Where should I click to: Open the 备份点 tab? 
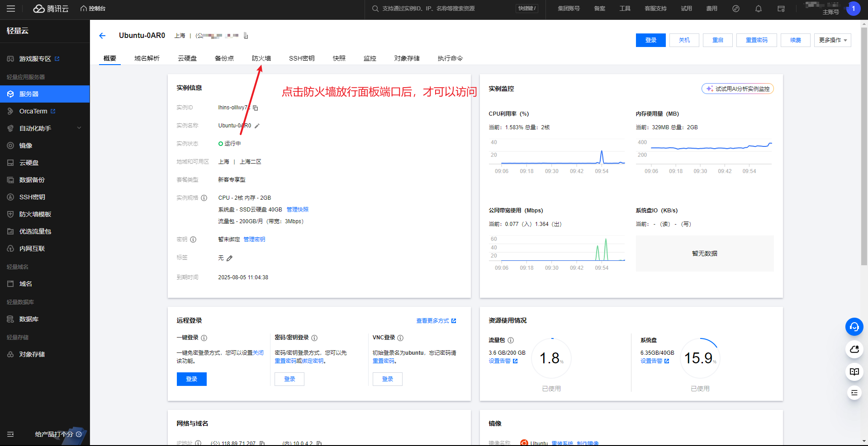pyautogui.click(x=224, y=58)
